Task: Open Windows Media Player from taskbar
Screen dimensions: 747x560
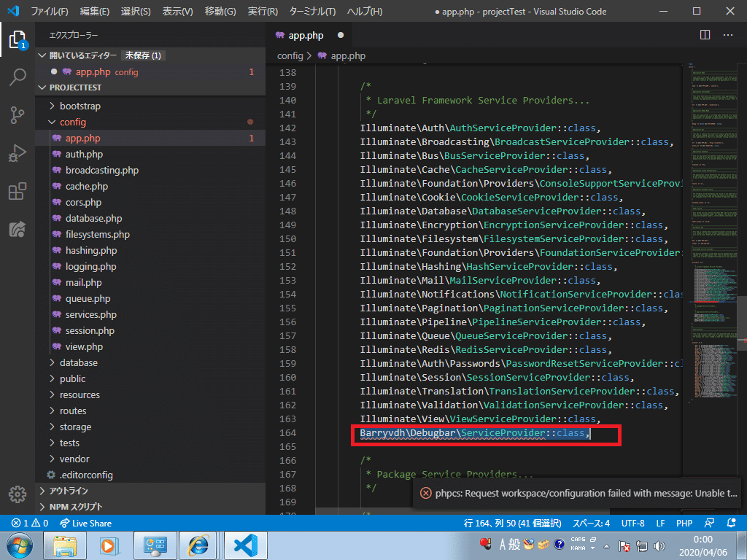Action: click(x=109, y=545)
